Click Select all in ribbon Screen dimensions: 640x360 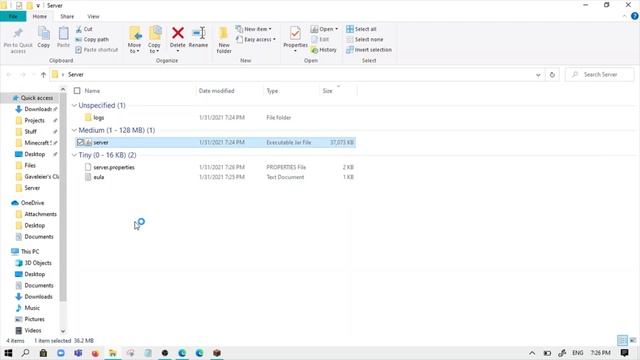tap(361, 29)
